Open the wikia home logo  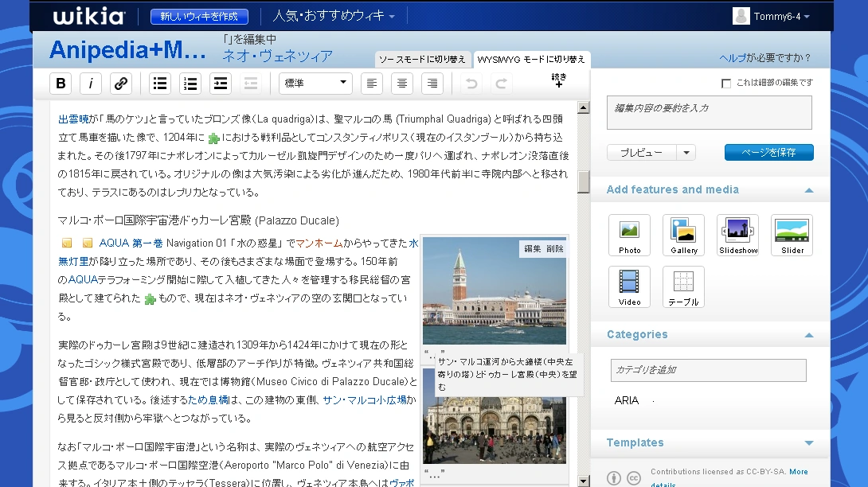point(89,16)
